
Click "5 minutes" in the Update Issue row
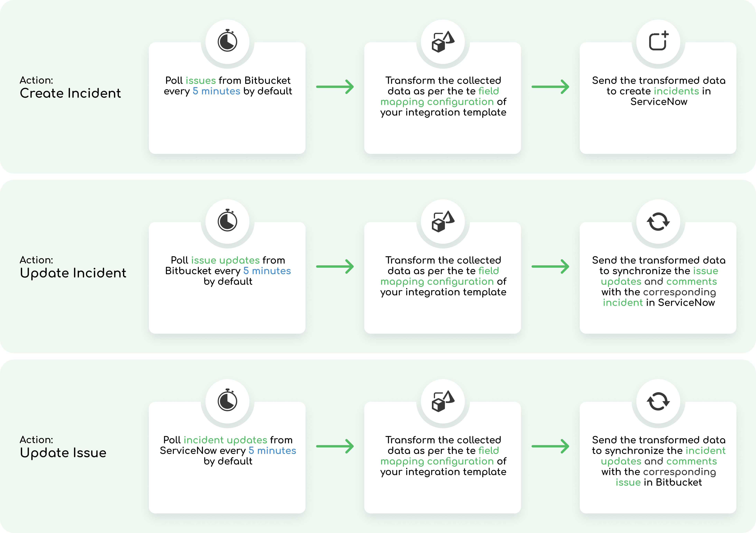click(272, 451)
